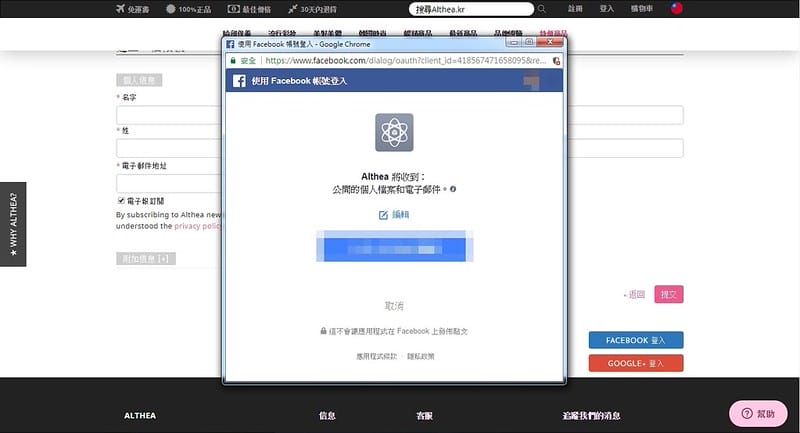The height and width of the screenshot is (433, 800).
Task: Click the Althea app atom icon
Action: pos(394,133)
